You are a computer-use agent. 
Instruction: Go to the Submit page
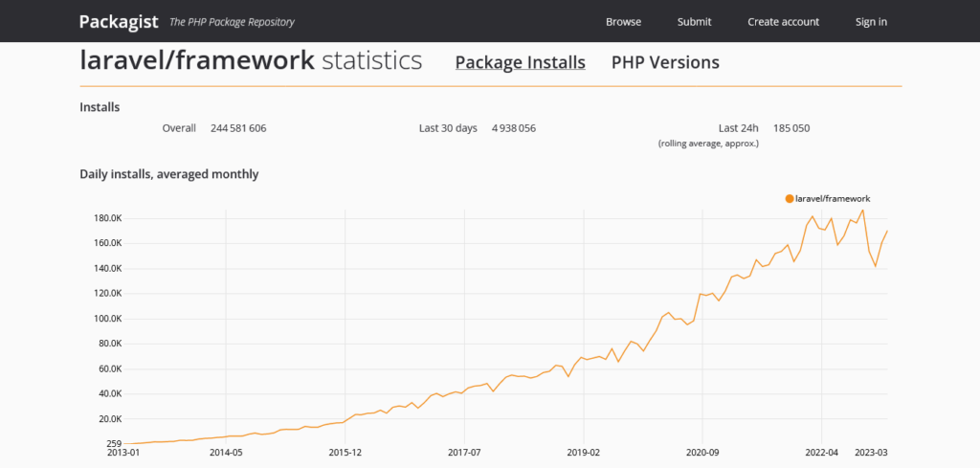[694, 22]
